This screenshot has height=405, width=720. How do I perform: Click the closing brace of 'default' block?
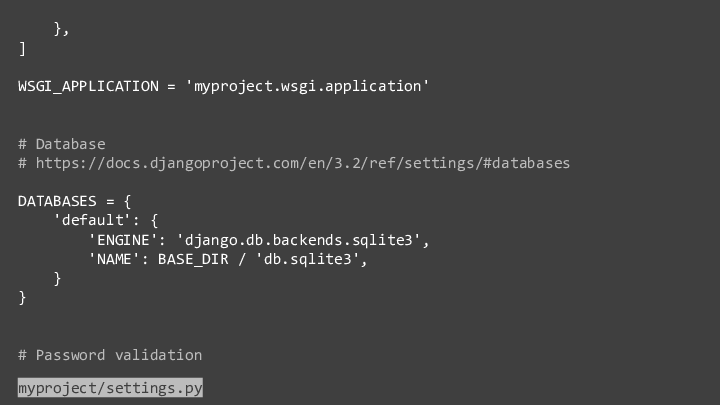57,279
